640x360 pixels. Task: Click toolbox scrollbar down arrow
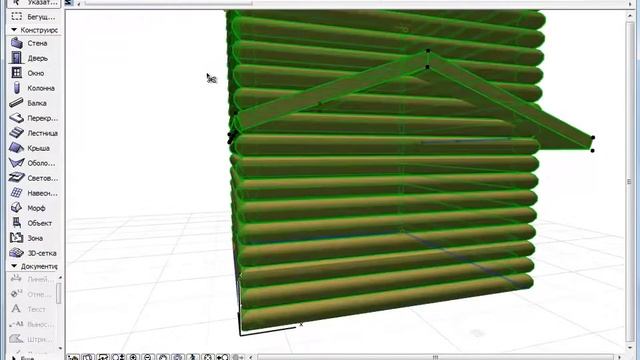(x=60, y=348)
